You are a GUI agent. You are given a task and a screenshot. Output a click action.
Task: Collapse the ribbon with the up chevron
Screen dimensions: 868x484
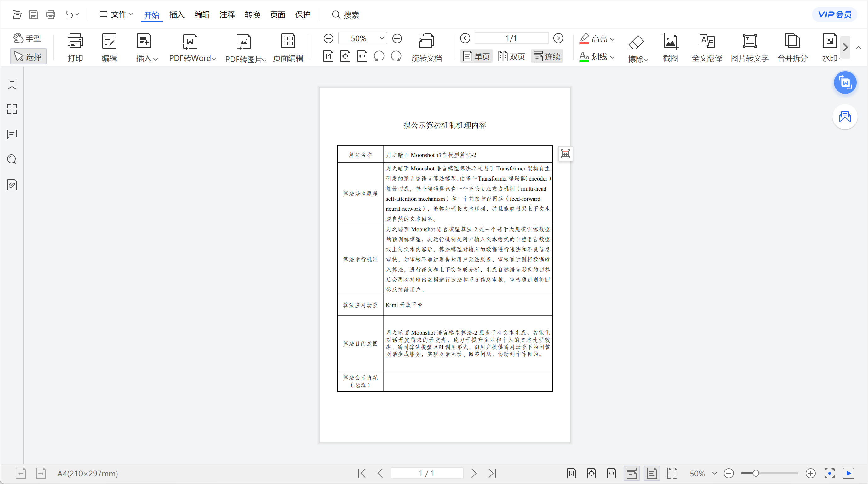(859, 48)
